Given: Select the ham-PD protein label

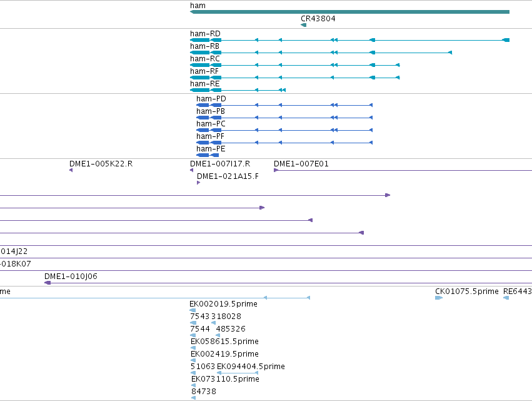Looking at the screenshot, I should pos(211,99).
